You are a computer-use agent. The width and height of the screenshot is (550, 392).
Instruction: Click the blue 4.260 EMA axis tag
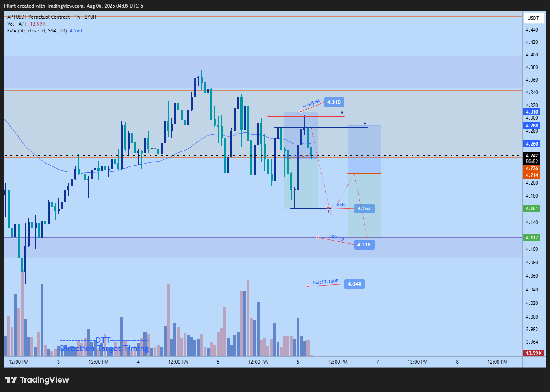[x=532, y=144]
